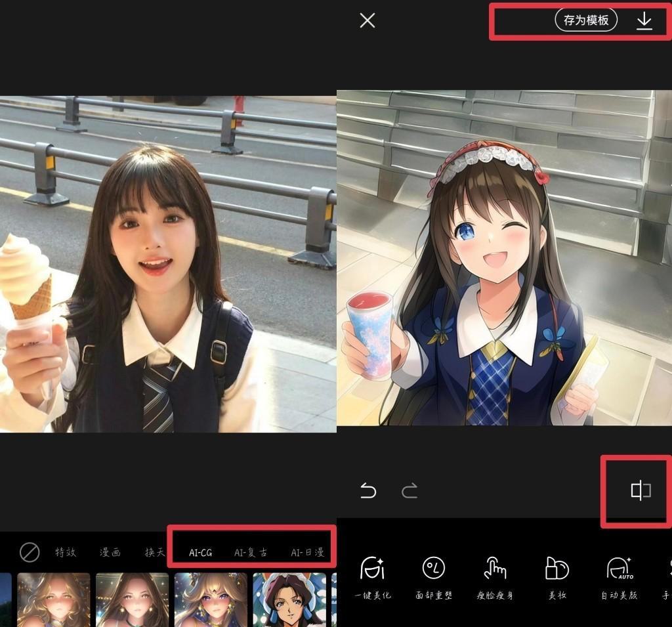
Task: Select the AI-CG tab
Action: point(201,553)
